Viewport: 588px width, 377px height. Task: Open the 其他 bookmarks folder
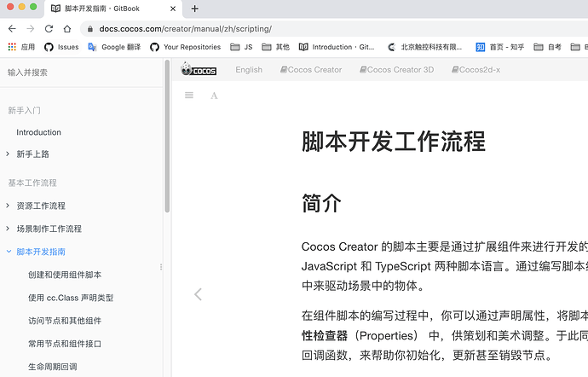(x=275, y=47)
